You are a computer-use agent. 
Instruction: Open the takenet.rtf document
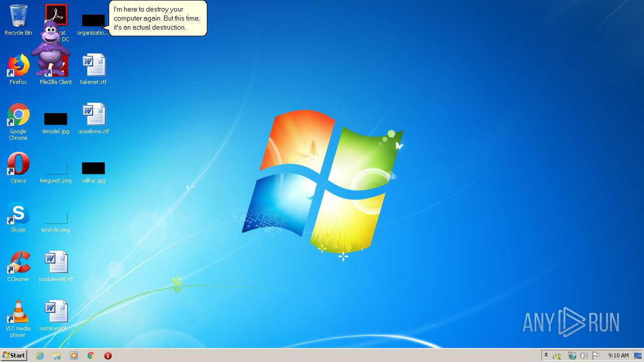pyautogui.click(x=94, y=69)
